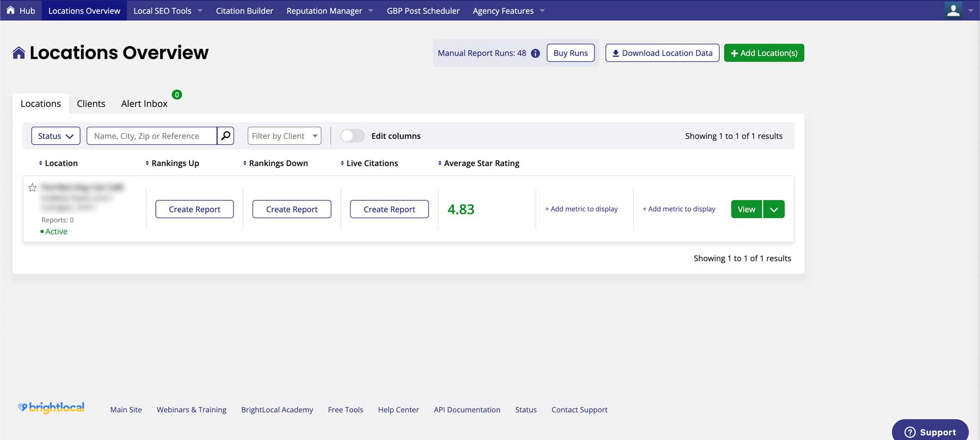Sort by Average Star Rating column
This screenshot has height=440, width=980.
coord(440,163)
